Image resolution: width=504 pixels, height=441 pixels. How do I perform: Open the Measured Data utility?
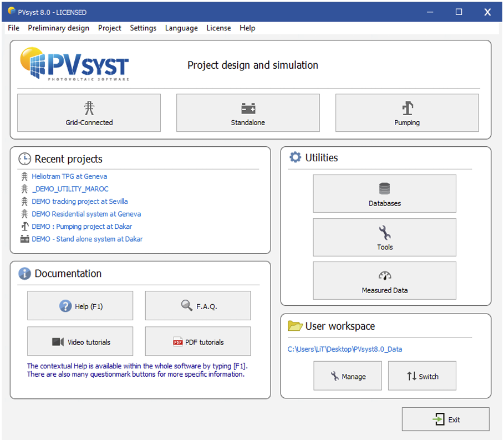(x=384, y=280)
